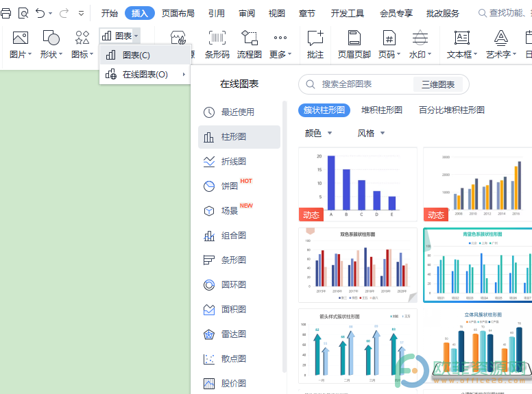This screenshot has height=394, width=532.
Task: Click the 文本框 text box icon
Action: pyautogui.click(x=462, y=38)
